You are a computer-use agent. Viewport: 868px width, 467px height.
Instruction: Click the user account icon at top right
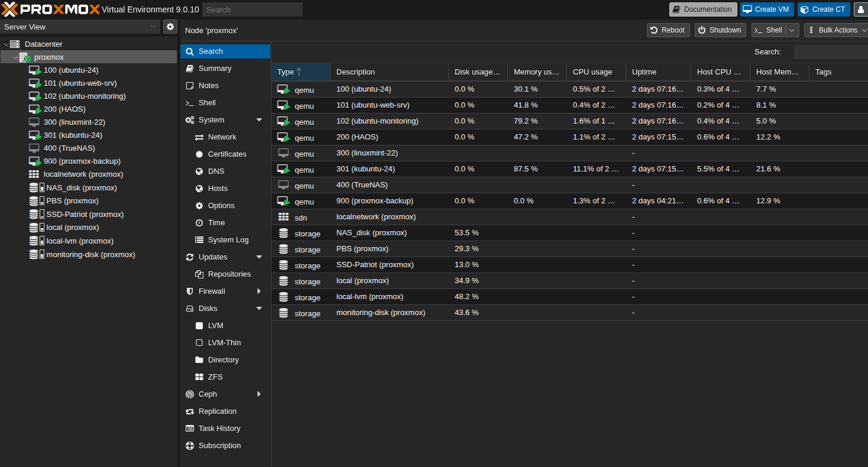click(860, 9)
